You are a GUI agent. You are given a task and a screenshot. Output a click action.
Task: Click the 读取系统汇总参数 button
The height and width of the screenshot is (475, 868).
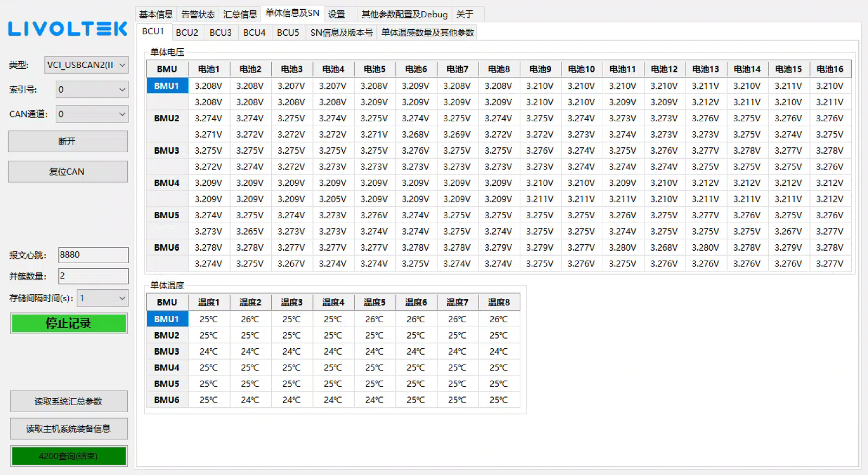tap(69, 401)
